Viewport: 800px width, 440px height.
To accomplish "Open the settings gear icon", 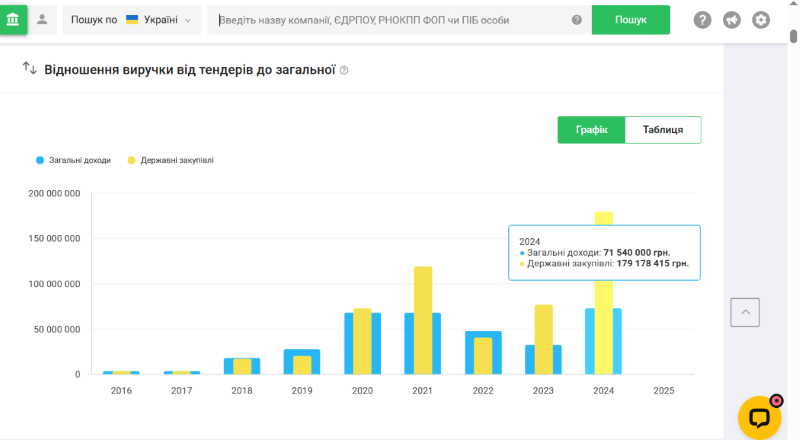I will 761,20.
